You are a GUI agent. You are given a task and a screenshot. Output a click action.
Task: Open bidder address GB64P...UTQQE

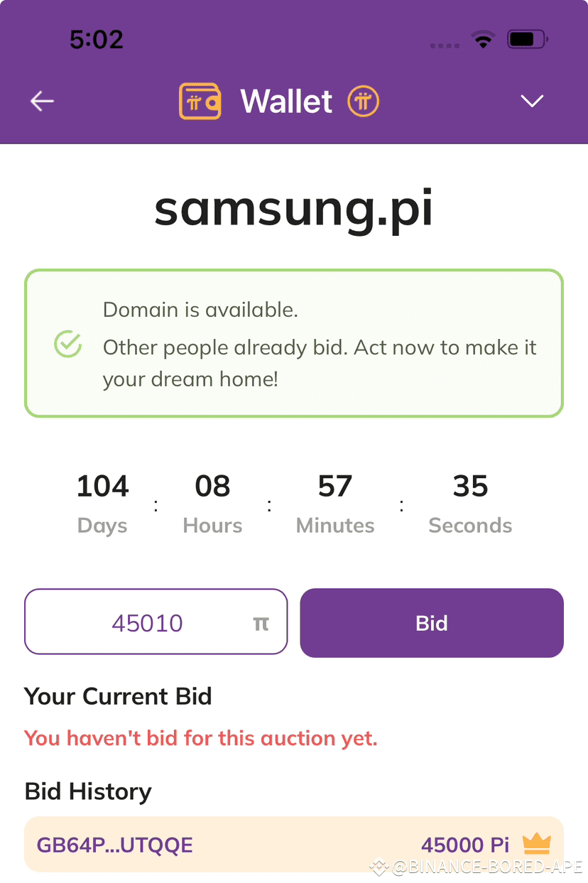pyautogui.click(x=115, y=845)
